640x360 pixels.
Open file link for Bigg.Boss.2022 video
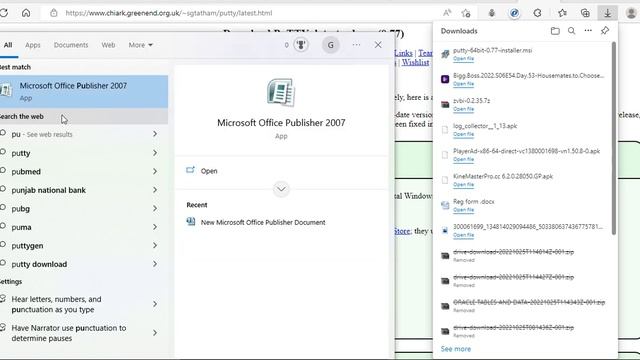[463, 84]
